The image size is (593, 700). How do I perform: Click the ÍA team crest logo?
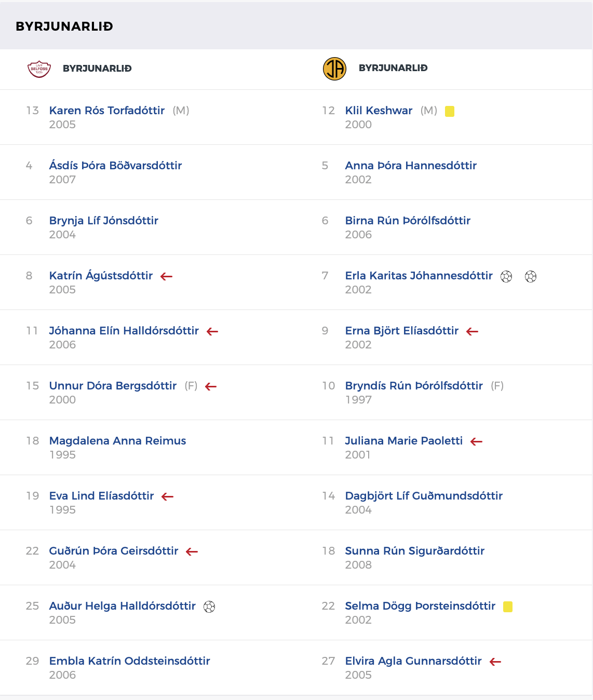334,69
